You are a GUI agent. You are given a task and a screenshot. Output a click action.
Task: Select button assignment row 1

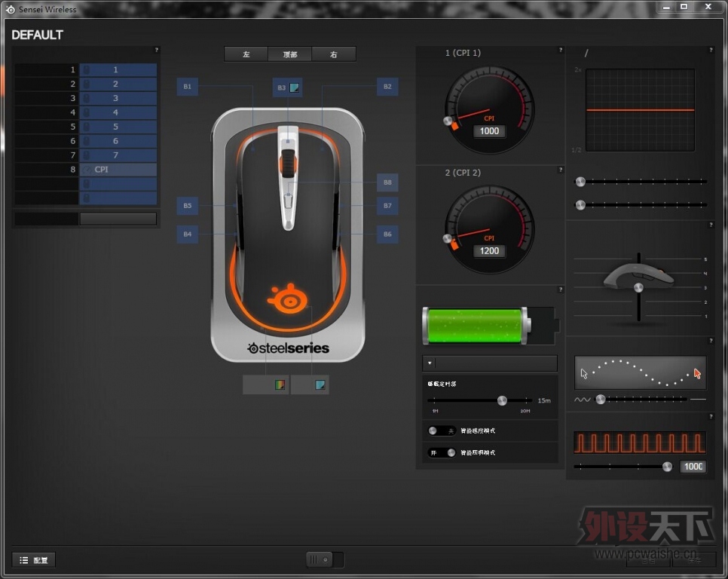click(118, 69)
